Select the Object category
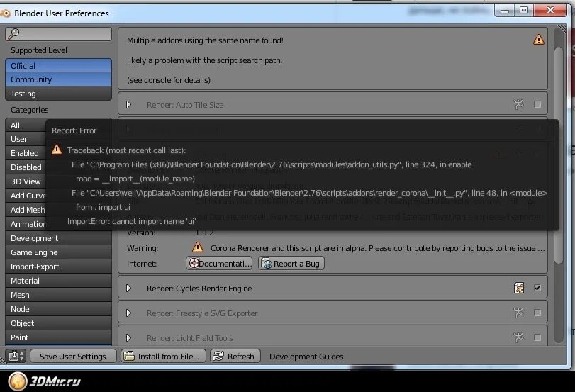The image size is (575, 392). click(x=58, y=323)
